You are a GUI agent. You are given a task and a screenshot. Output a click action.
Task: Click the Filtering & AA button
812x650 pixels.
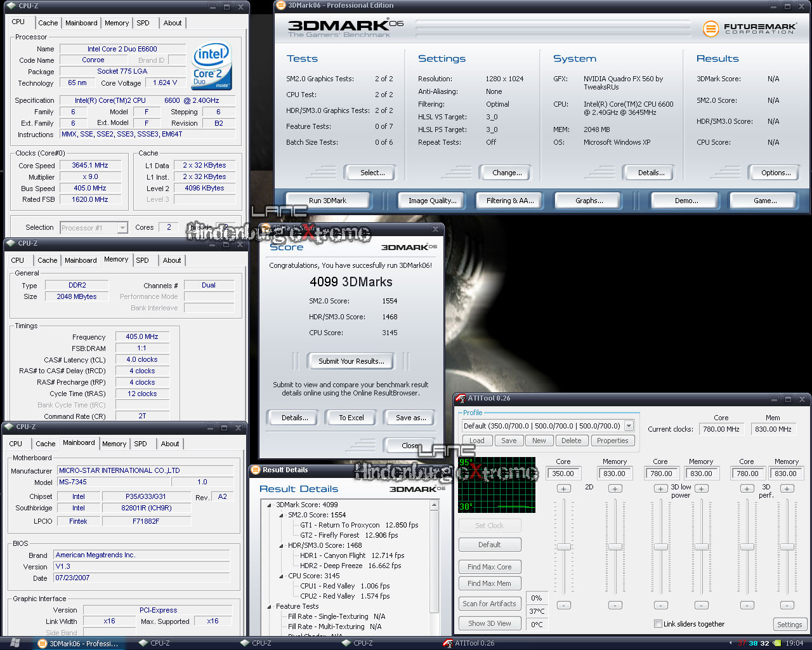[x=510, y=201]
